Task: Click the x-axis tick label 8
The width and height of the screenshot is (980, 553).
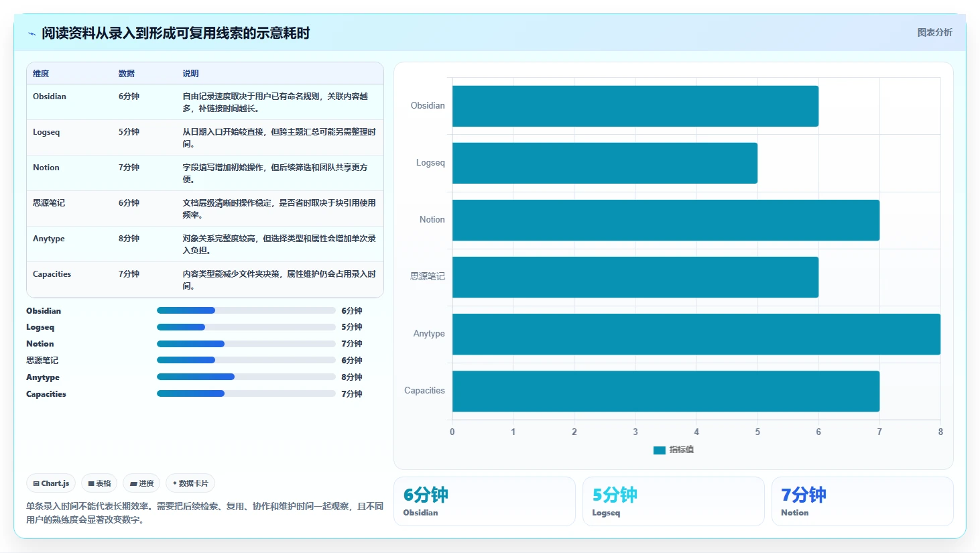Action: pyautogui.click(x=940, y=432)
